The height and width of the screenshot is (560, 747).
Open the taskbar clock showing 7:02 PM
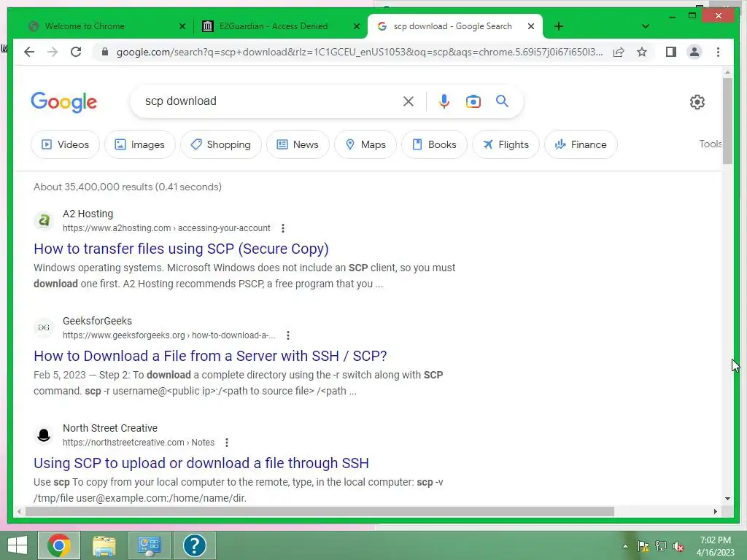coord(715,546)
